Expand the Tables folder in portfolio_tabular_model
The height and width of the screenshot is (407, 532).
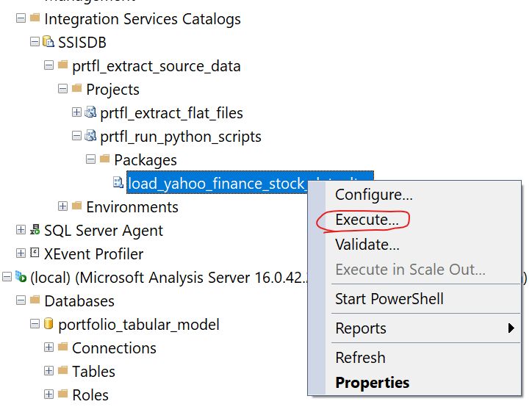click(48, 372)
